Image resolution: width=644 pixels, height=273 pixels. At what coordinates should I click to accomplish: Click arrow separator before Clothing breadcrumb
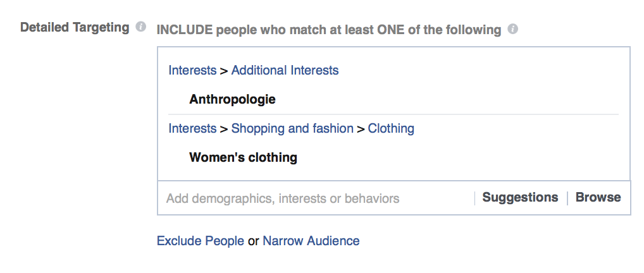point(361,129)
